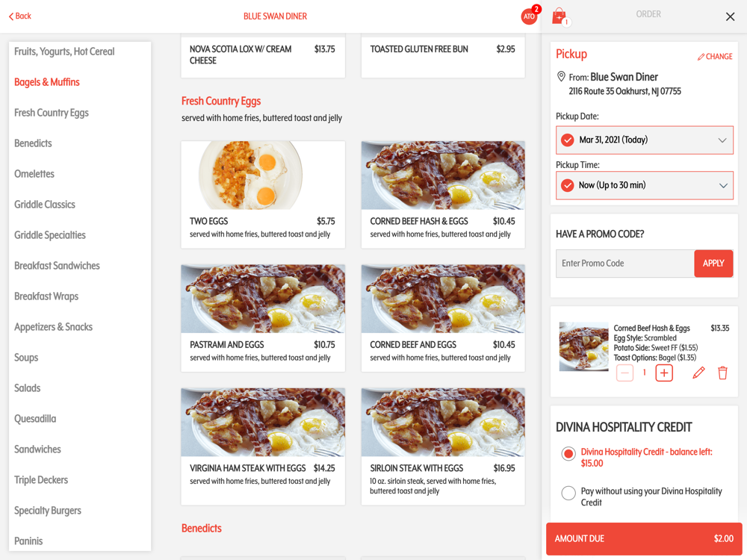Apply the promo code with APPLY button

(x=713, y=264)
